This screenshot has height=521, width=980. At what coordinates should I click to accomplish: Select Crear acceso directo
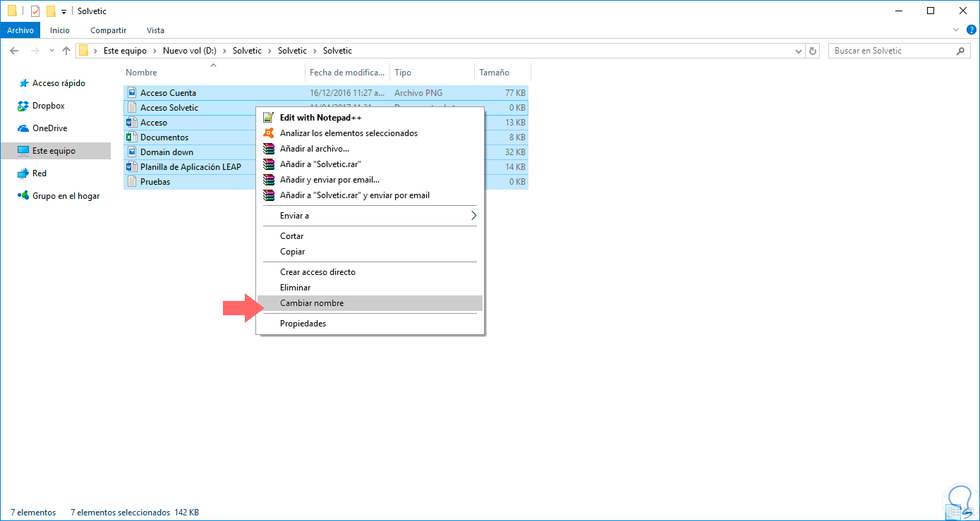click(370, 272)
